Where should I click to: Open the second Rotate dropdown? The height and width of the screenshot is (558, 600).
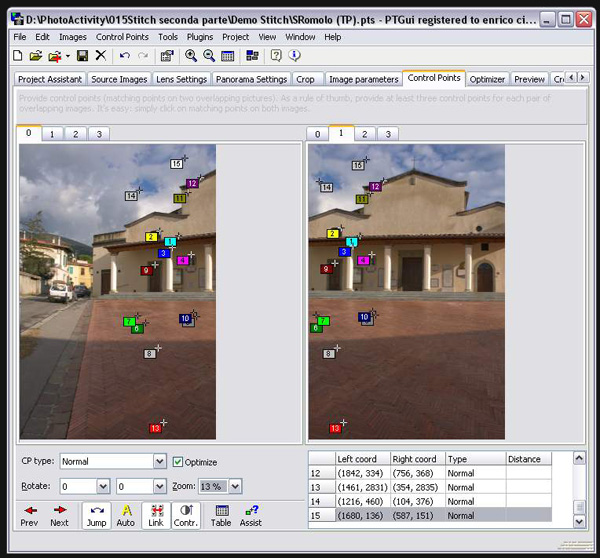click(160, 486)
